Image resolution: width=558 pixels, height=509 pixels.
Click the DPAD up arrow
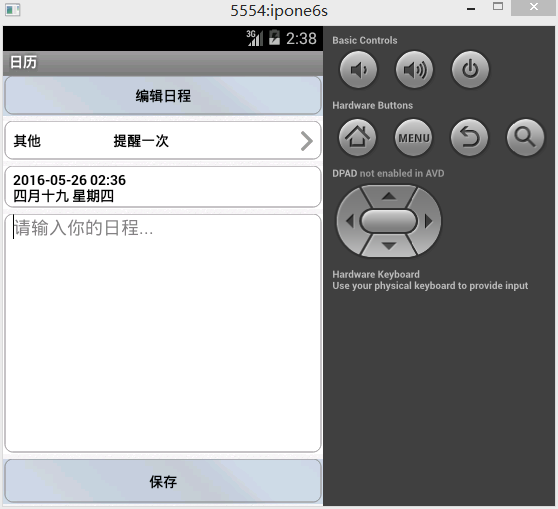(x=389, y=196)
